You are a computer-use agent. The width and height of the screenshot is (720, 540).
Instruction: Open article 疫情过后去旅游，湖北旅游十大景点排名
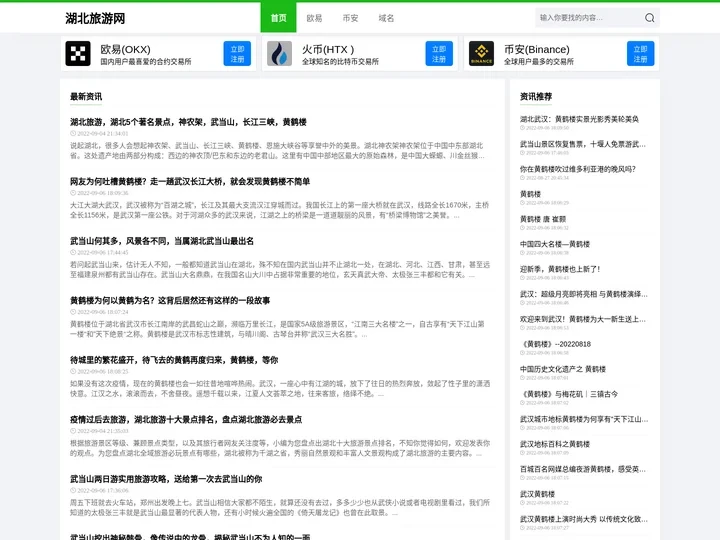pyautogui.click(x=186, y=419)
